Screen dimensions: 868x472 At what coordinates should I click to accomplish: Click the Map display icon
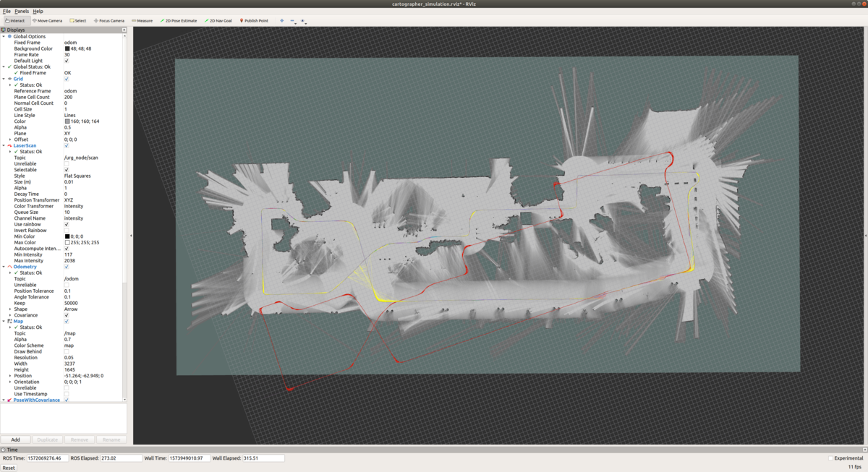(x=9, y=321)
